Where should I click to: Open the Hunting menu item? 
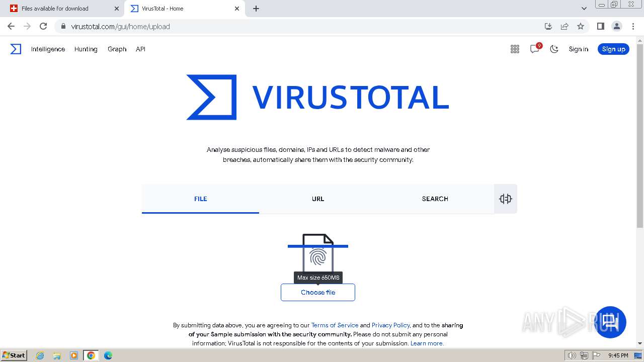click(86, 49)
